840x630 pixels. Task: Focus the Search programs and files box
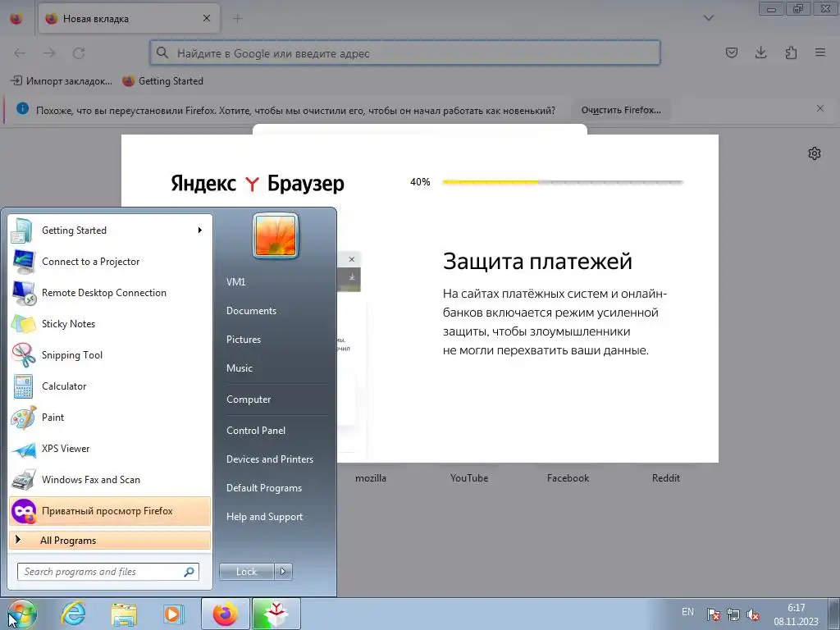(x=107, y=572)
